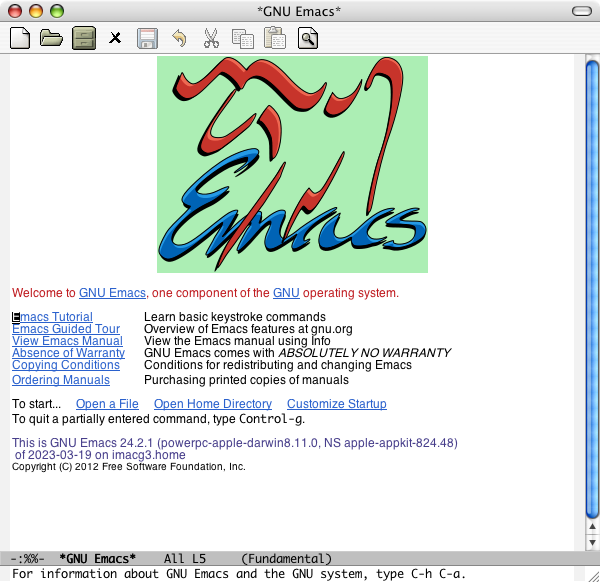
Task: Click the Open Home Directory link
Action: [213, 404]
